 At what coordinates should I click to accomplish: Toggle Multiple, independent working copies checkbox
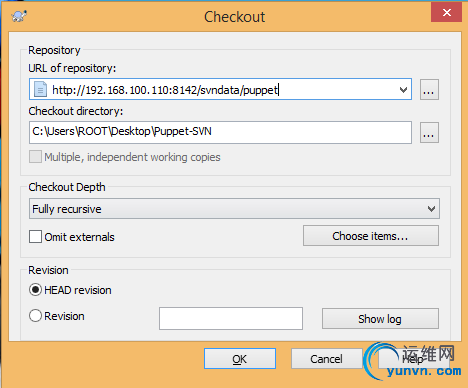coord(35,157)
